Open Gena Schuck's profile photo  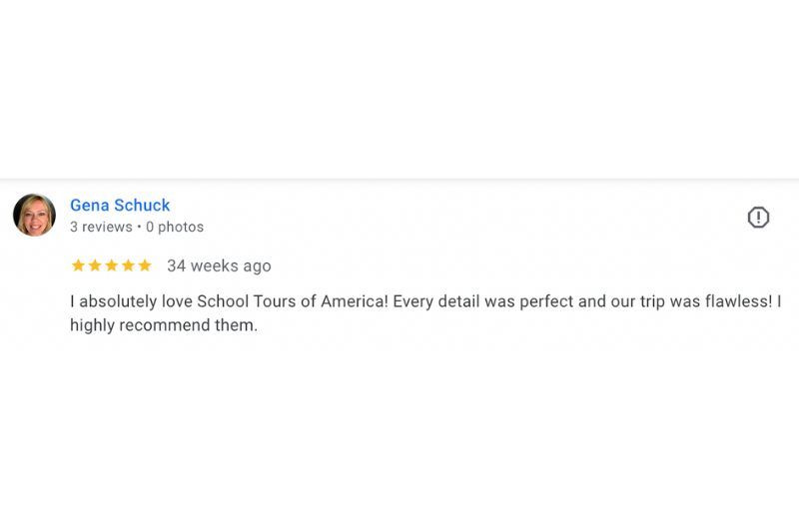[34, 215]
